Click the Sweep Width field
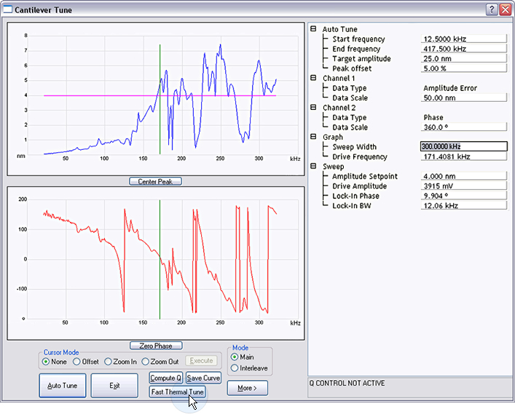 pyautogui.click(x=464, y=146)
